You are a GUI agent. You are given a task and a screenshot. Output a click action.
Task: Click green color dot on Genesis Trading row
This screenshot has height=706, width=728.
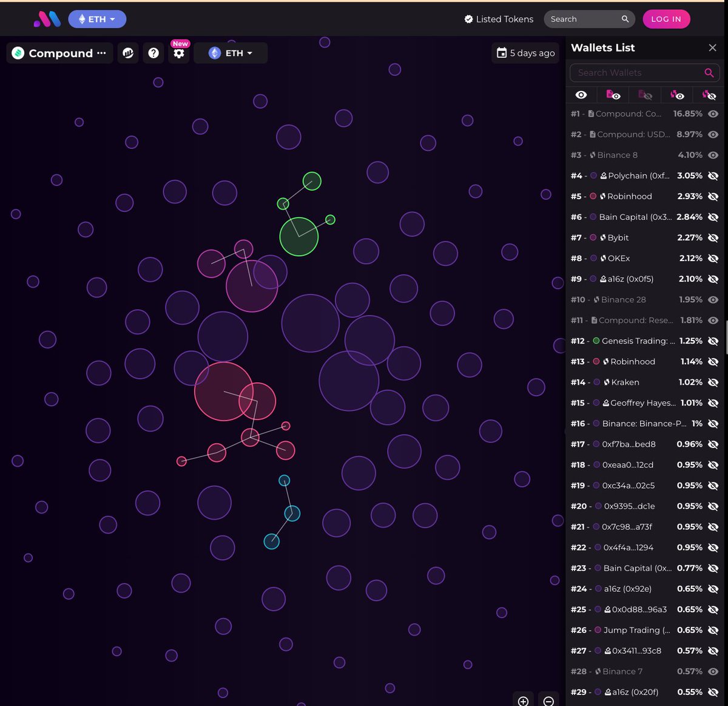(x=596, y=341)
